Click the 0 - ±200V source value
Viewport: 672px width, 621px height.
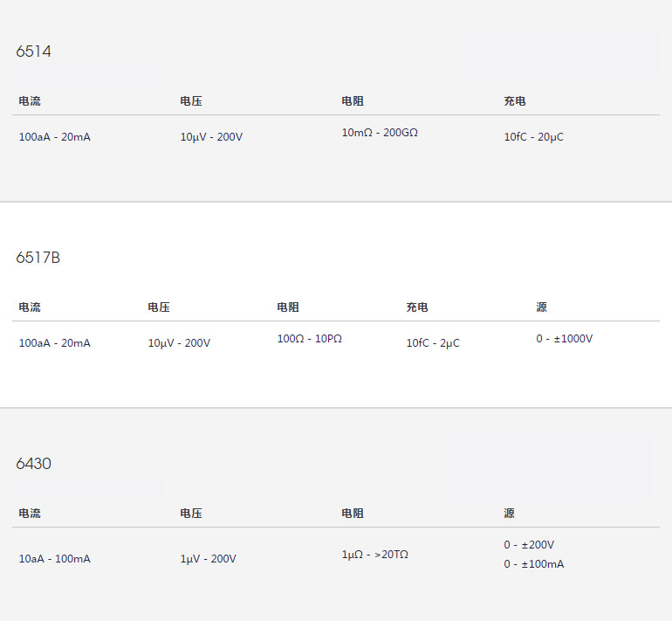tap(529, 545)
